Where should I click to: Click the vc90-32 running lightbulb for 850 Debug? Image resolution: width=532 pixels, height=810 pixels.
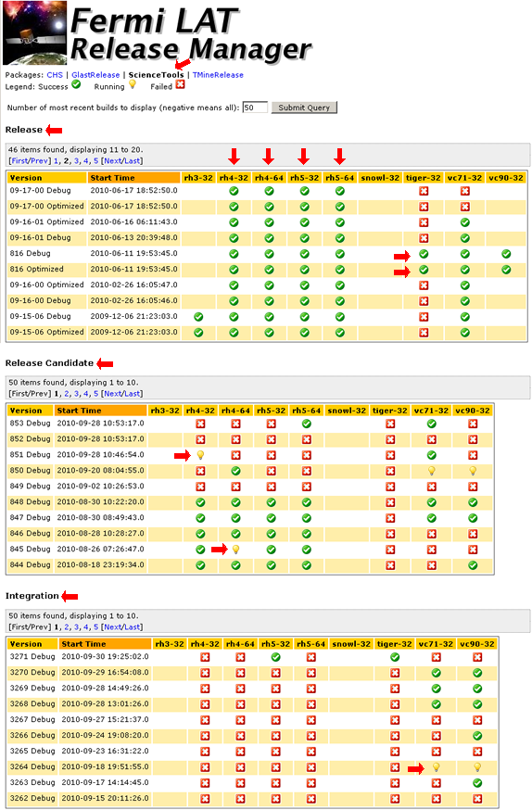point(473,471)
